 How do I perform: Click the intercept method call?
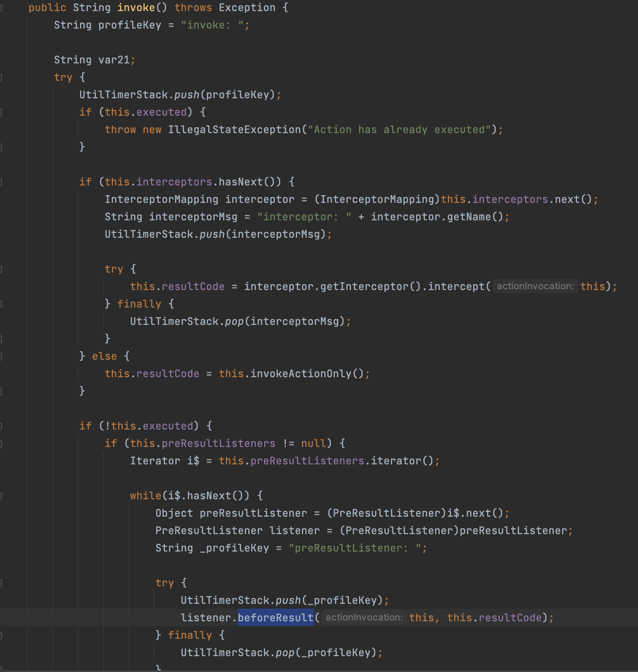(x=457, y=286)
